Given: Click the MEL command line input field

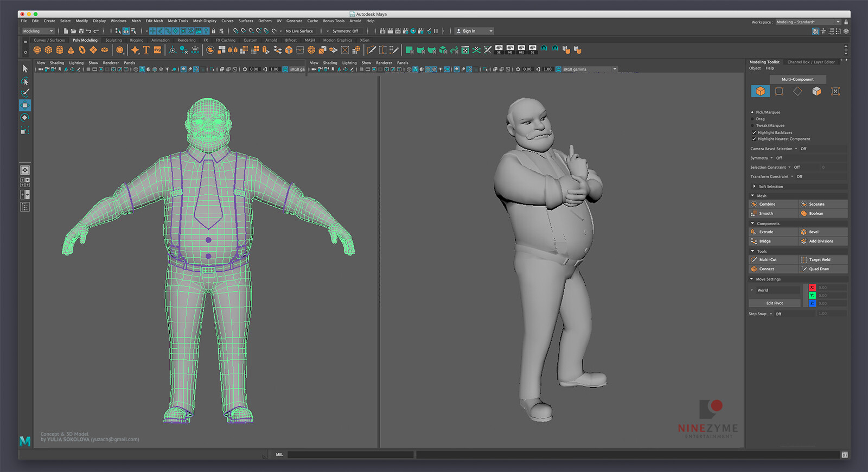Looking at the screenshot, I should click(350, 455).
